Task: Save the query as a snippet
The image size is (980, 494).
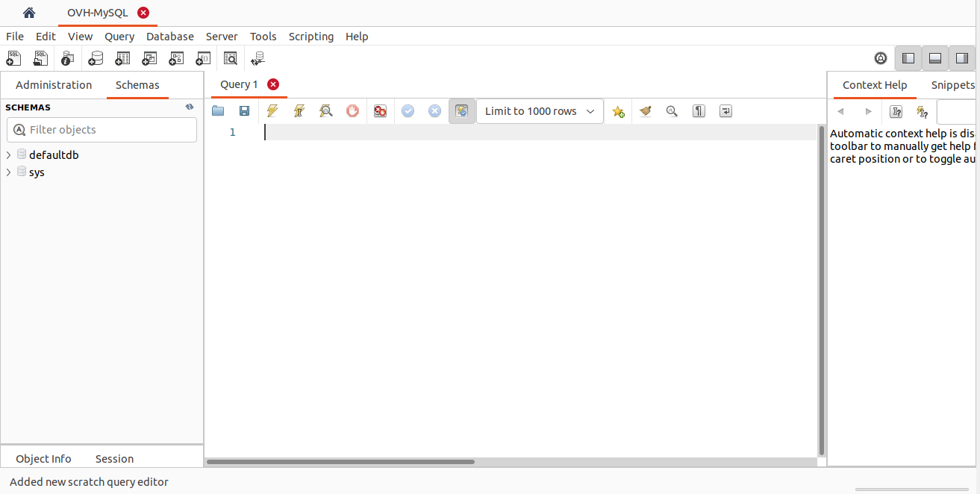Action: (x=618, y=110)
